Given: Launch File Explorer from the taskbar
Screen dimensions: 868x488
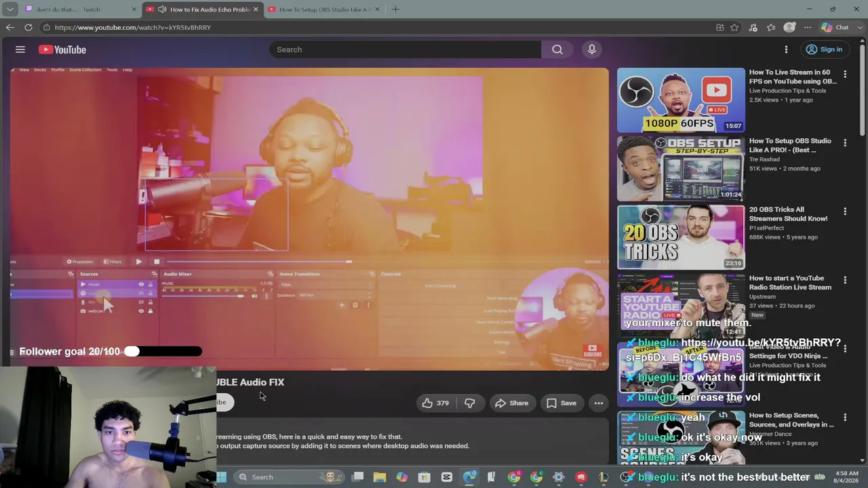Looking at the screenshot, I should coord(380,477).
